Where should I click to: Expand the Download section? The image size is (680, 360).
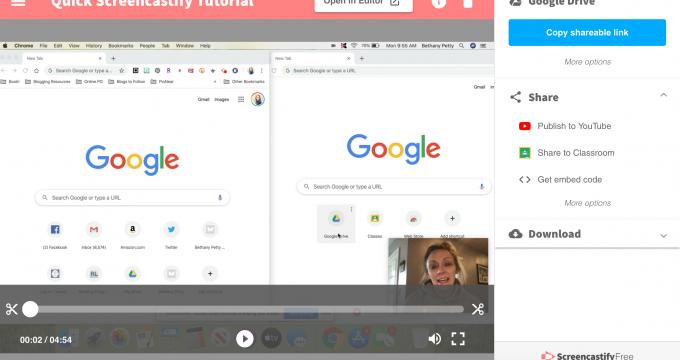tap(663, 236)
